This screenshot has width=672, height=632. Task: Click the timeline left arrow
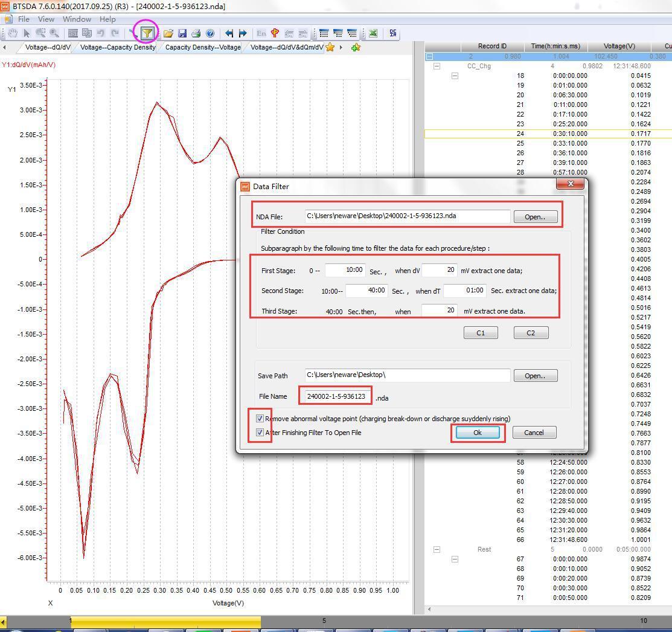(x=3, y=622)
